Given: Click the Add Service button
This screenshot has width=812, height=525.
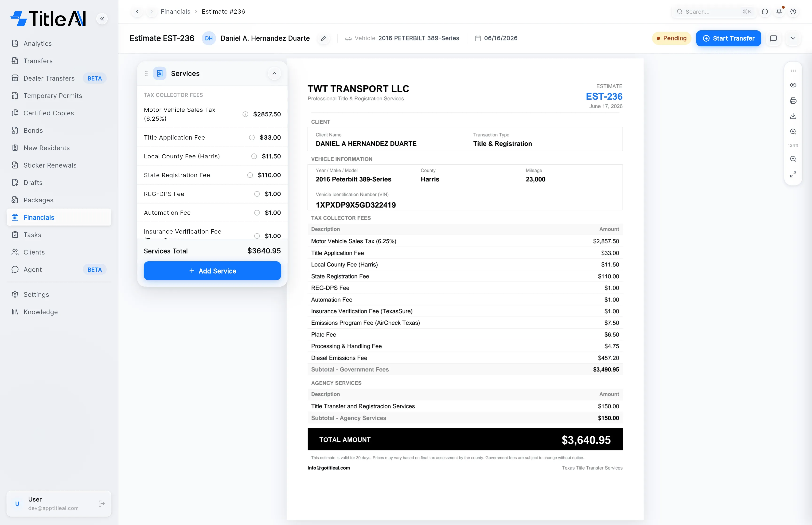Looking at the screenshot, I should point(212,271).
